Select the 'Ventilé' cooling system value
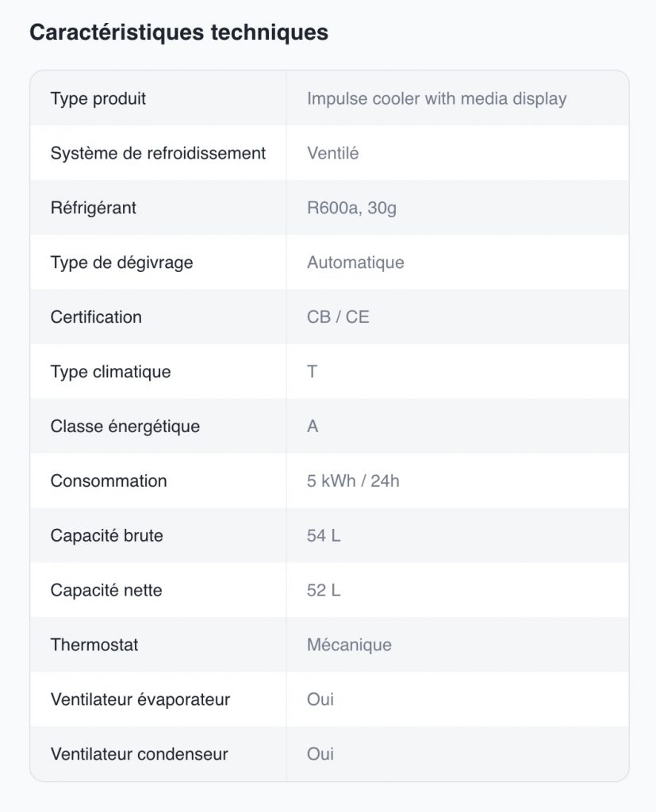656x812 pixels. coord(332,153)
